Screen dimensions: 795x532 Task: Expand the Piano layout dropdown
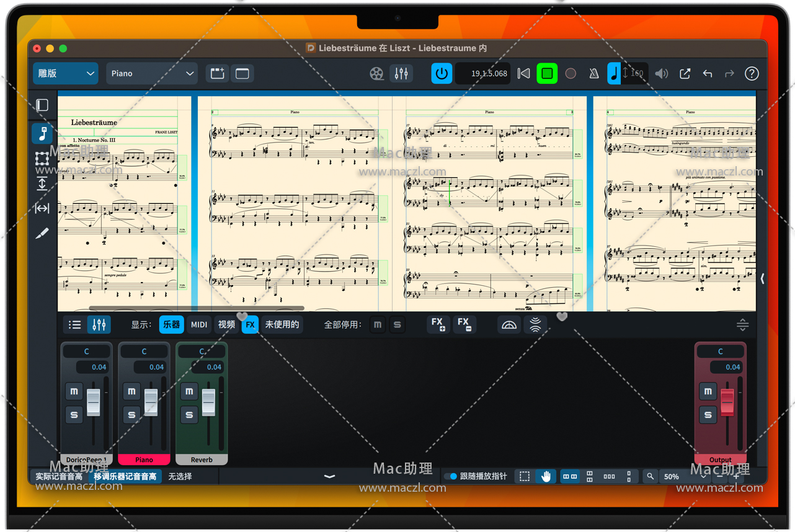click(152, 74)
